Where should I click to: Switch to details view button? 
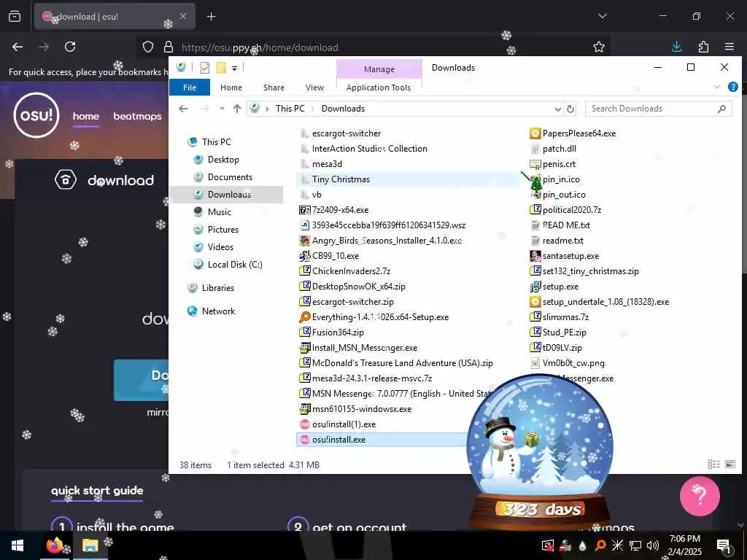point(713,464)
